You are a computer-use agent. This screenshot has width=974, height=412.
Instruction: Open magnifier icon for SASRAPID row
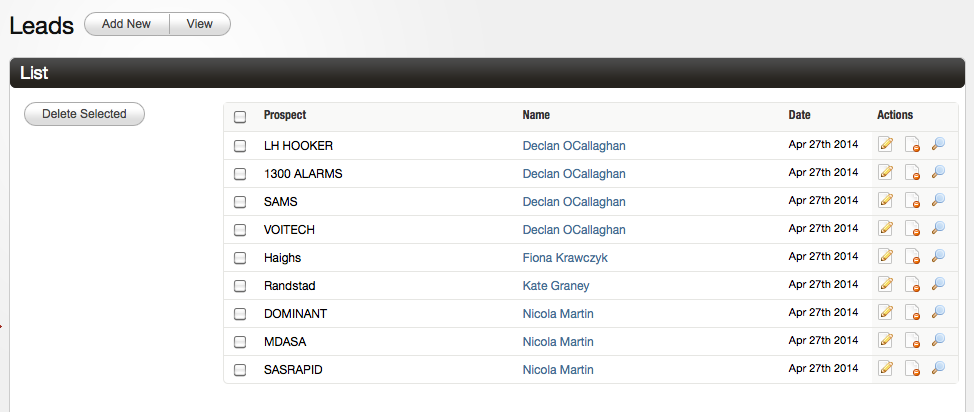[938, 369]
